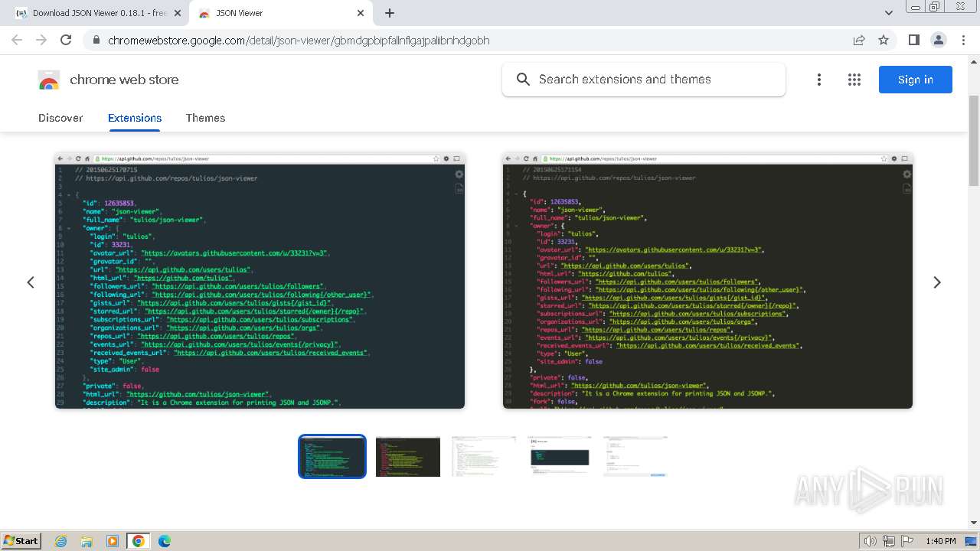Click the network tray icon
This screenshot has height=551, width=980.
click(x=889, y=541)
